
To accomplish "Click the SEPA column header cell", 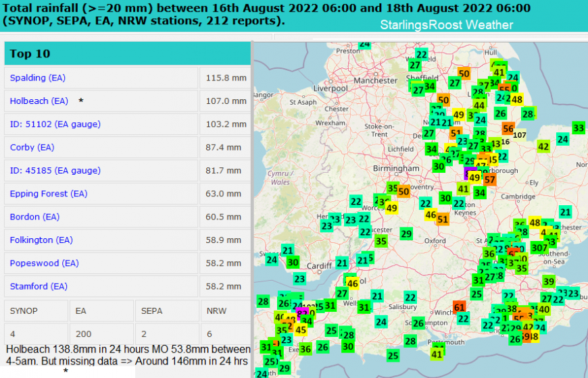I will (167, 310).
